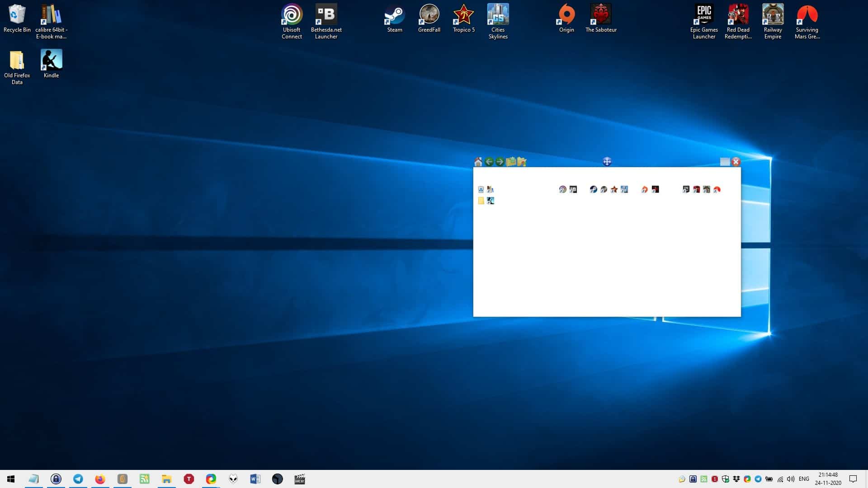Select the Cities Skylines desktop shortcut
868x488 pixels.
tap(498, 21)
